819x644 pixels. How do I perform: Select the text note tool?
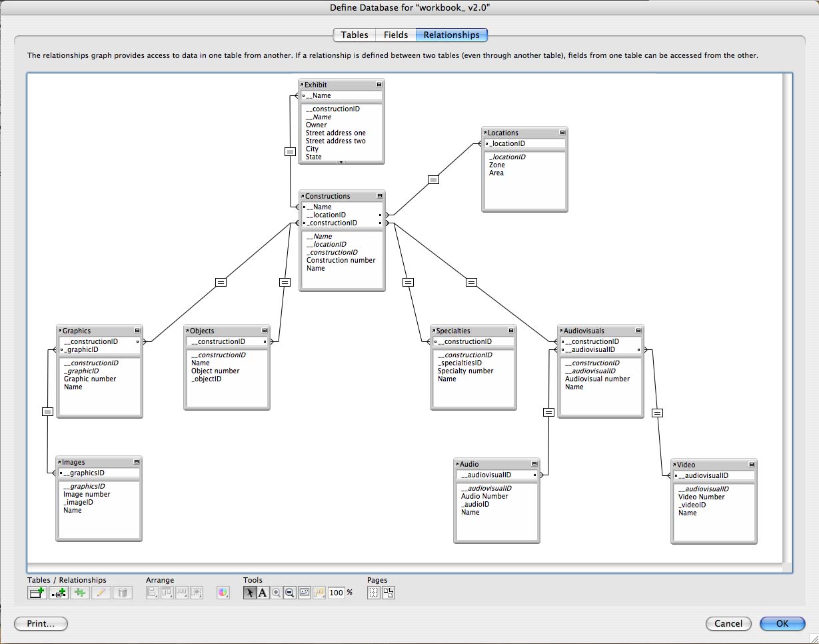(263, 593)
